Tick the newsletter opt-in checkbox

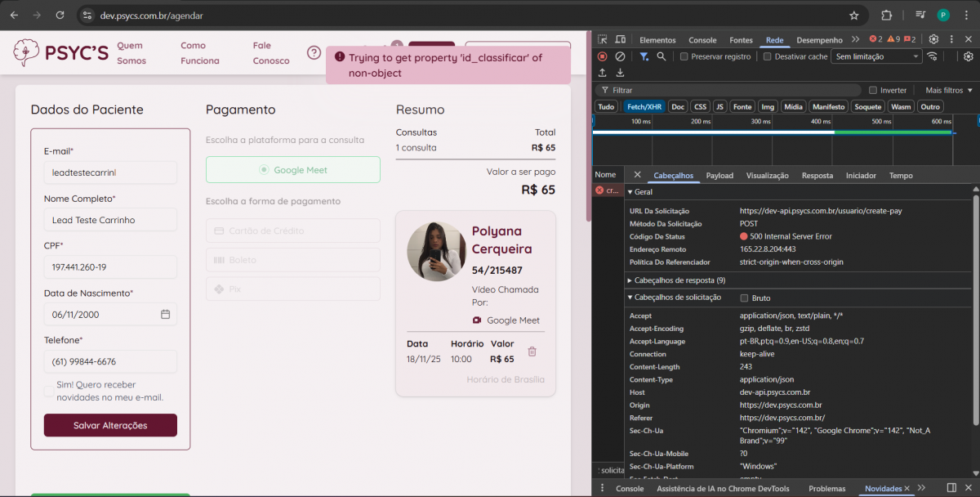pyautogui.click(x=49, y=391)
